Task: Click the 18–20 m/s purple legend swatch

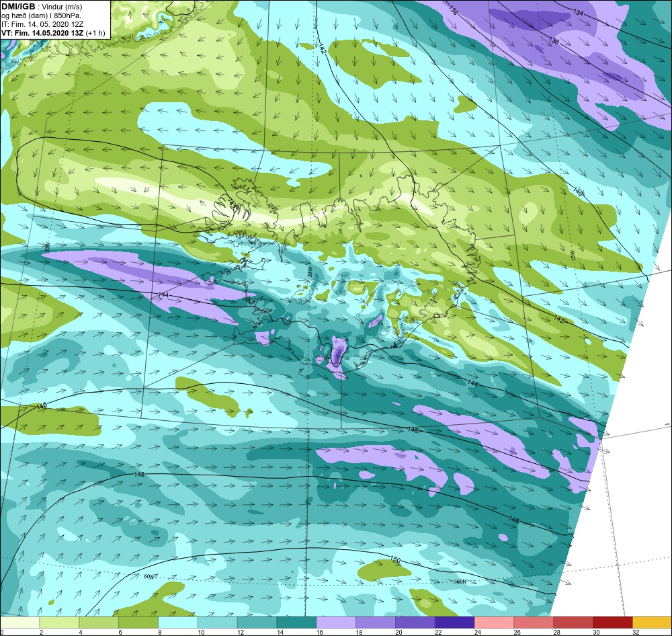Action: tap(376, 623)
